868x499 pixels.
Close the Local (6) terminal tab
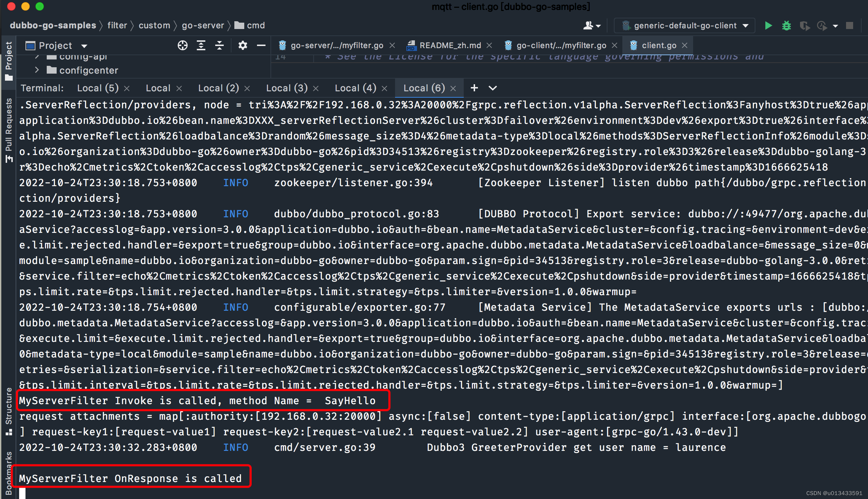pyautogui.click(x=453, y=88)
